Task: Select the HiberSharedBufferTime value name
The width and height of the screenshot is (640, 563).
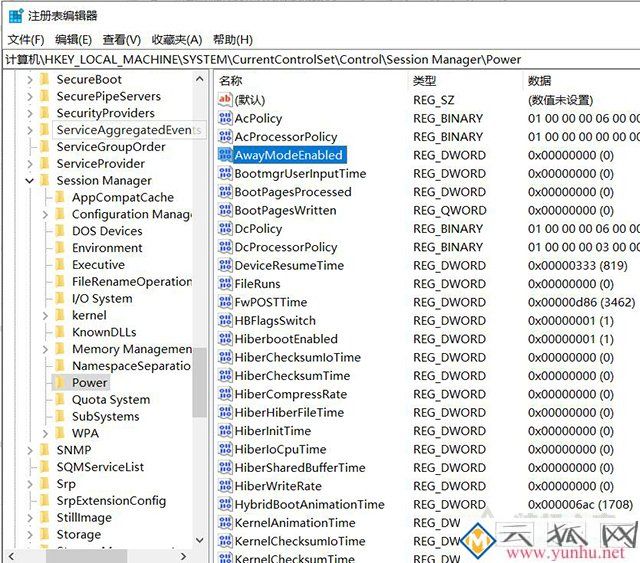Action: coord(300,467)
